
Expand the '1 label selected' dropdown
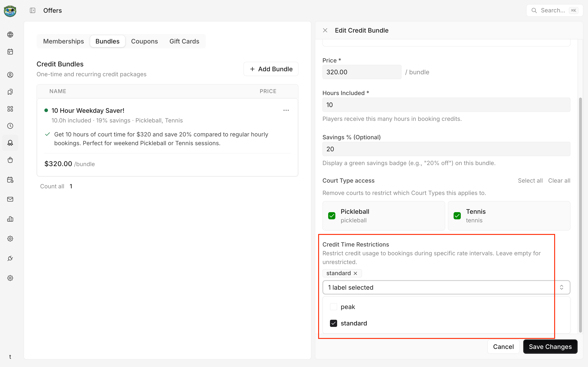(446, 287)
